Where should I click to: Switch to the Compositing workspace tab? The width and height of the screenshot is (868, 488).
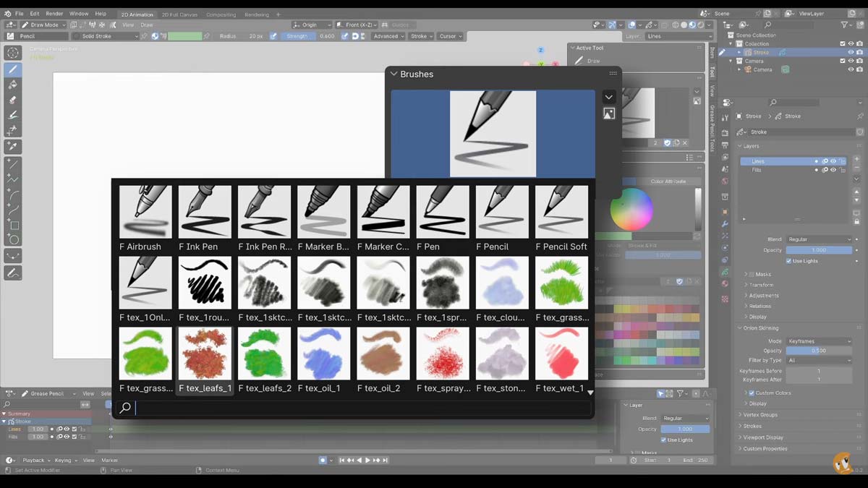pos(221,13)
